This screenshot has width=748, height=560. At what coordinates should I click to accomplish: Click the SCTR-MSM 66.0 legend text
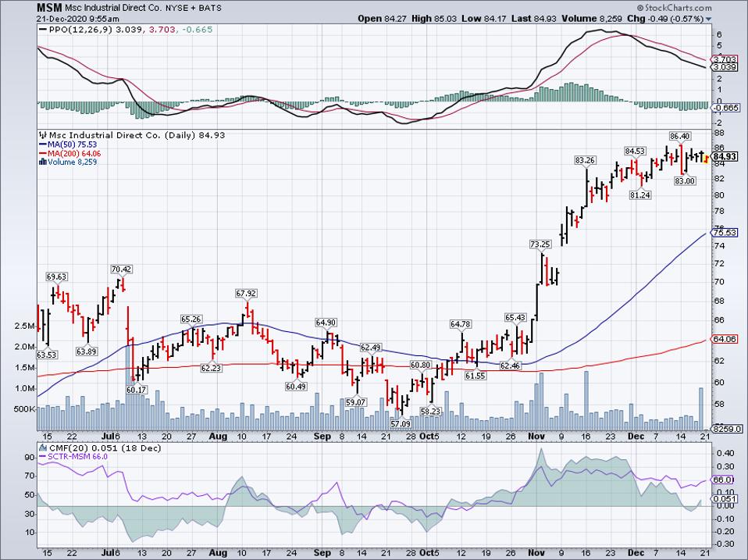tap(77, 457)
